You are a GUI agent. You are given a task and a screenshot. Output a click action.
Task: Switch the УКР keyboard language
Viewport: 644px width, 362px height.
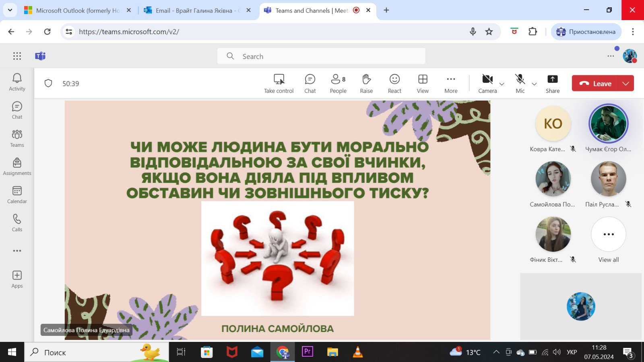pos(572,352)
